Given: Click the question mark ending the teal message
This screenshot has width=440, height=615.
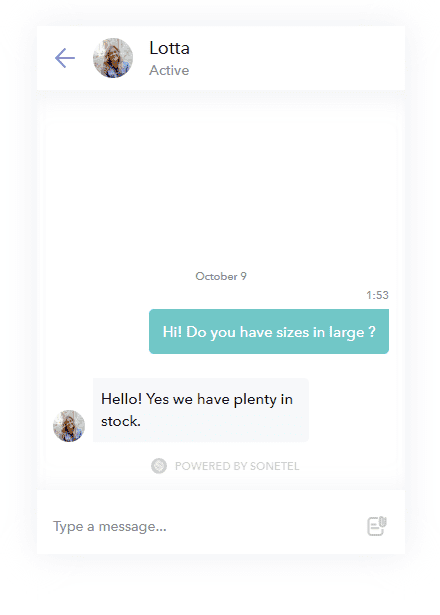Looking at the screenshot, I should click(372, 332).
